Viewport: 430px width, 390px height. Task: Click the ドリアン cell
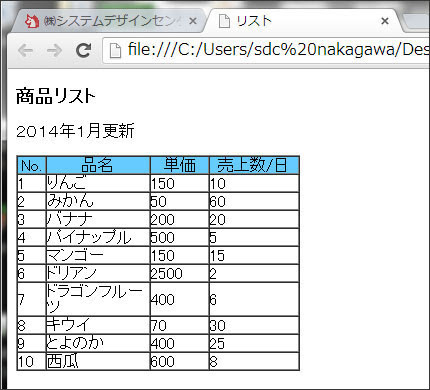click(98, 273)
